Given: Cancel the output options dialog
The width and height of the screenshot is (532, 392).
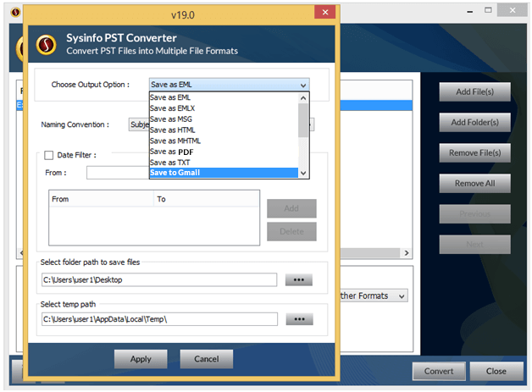Looking at the screenshot, I should point(207,359).
